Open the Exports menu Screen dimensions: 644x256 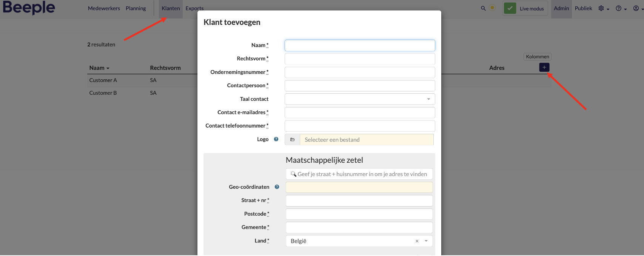(x=194, y=8)
